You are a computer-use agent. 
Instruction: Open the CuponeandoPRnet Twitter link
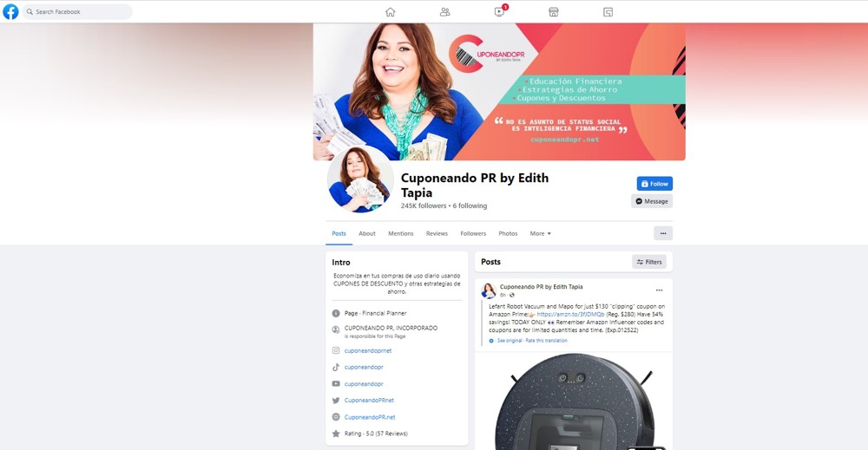(369, 401)
